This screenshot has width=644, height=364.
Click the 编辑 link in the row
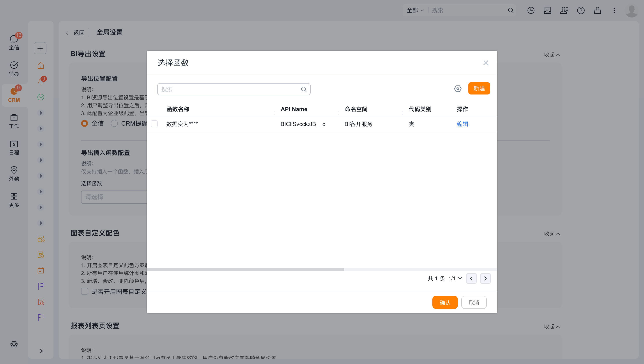[x=462, y=124]
